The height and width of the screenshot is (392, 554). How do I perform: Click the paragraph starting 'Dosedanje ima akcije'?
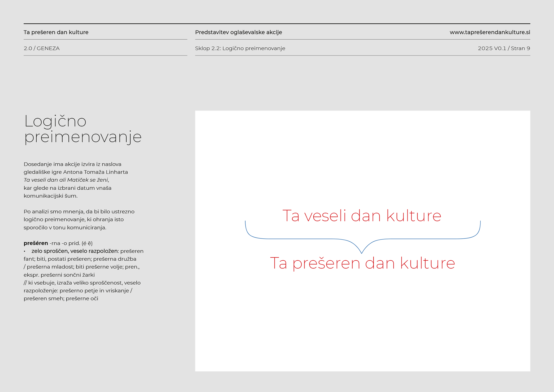[72, 164]
